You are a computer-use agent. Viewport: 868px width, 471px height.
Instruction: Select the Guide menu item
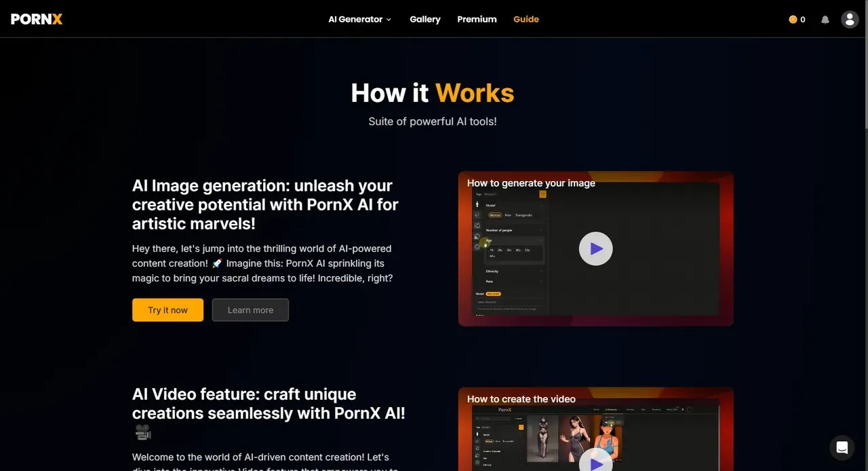526,19
